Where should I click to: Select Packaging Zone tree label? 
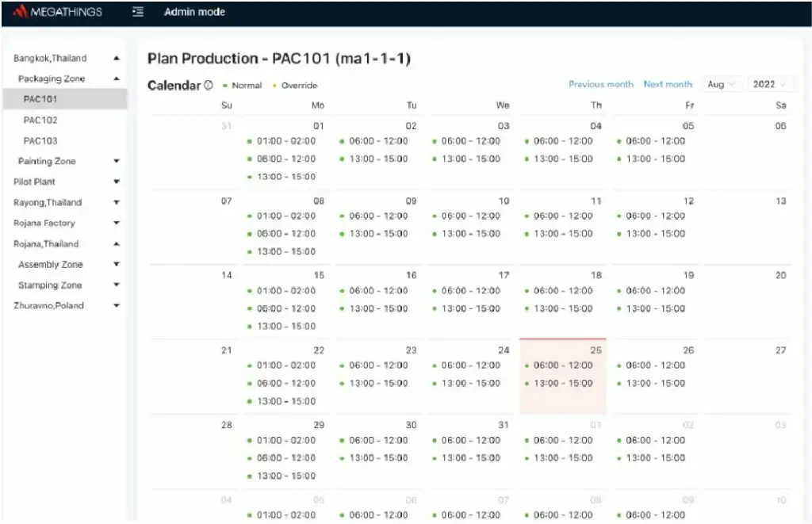click(x=52, y=78)
